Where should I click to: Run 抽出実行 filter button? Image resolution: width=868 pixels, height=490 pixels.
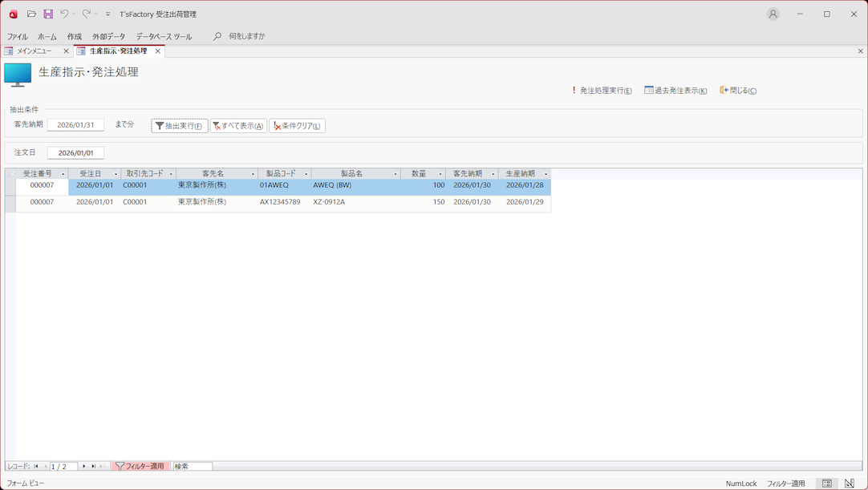click(180, 126)
